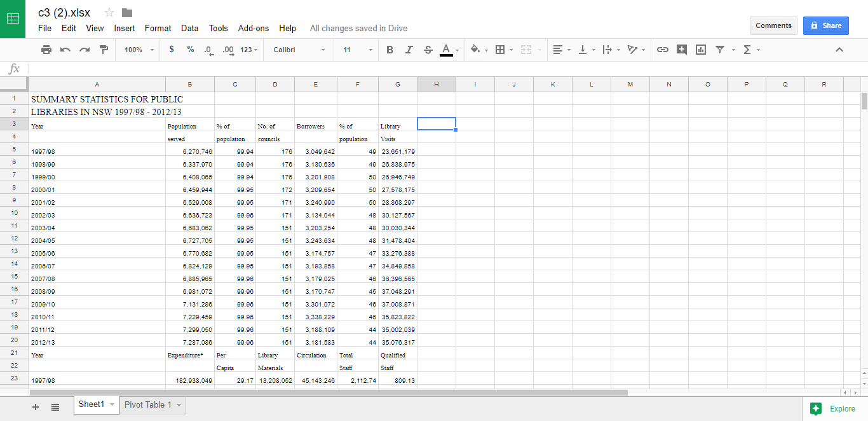Open the Comments button
This screenshot has width=868, height=421.
point(773,25)
